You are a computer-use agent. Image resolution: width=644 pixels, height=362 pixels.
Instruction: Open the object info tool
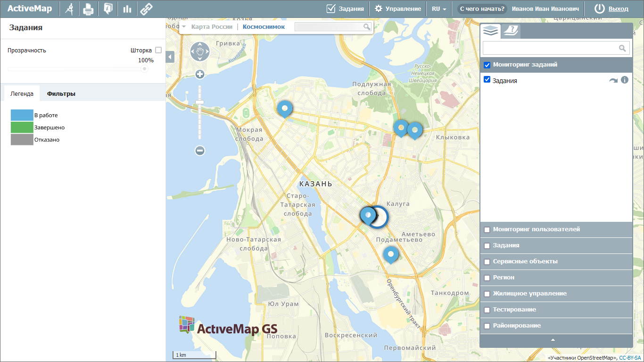click(x=108, y=9)
